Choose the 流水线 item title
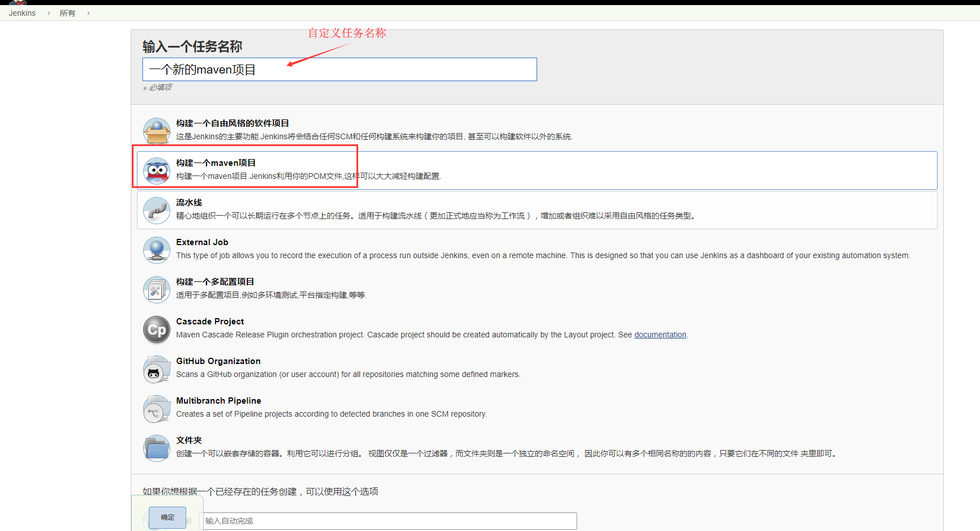This screenshot has width=980, height=531. tap(189, 202)
